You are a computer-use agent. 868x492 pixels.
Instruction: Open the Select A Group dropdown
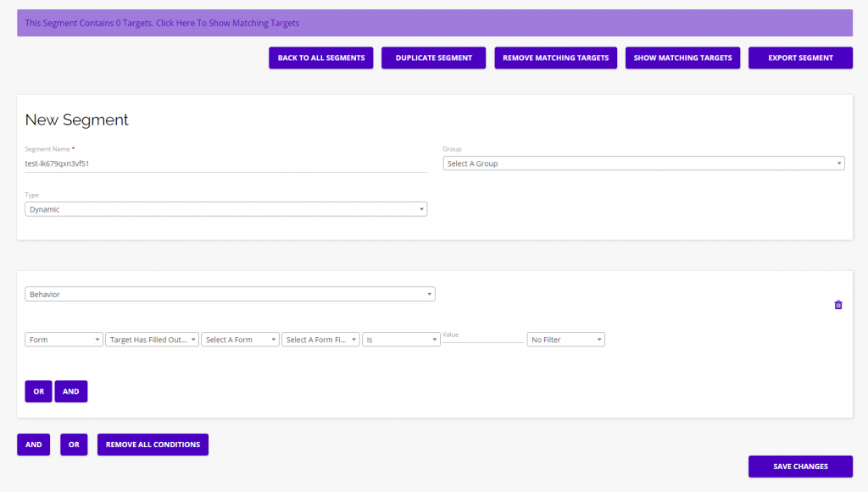[642, 163]
